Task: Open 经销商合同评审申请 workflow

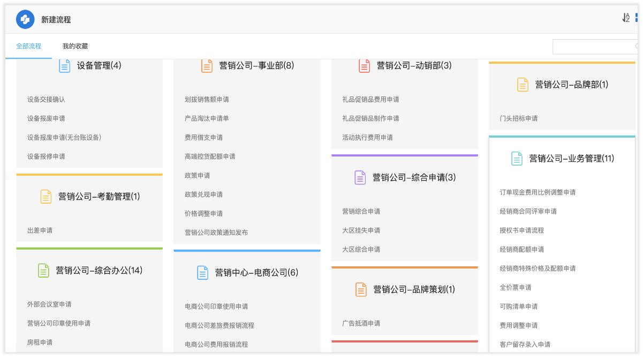Action: click(528, 212)
